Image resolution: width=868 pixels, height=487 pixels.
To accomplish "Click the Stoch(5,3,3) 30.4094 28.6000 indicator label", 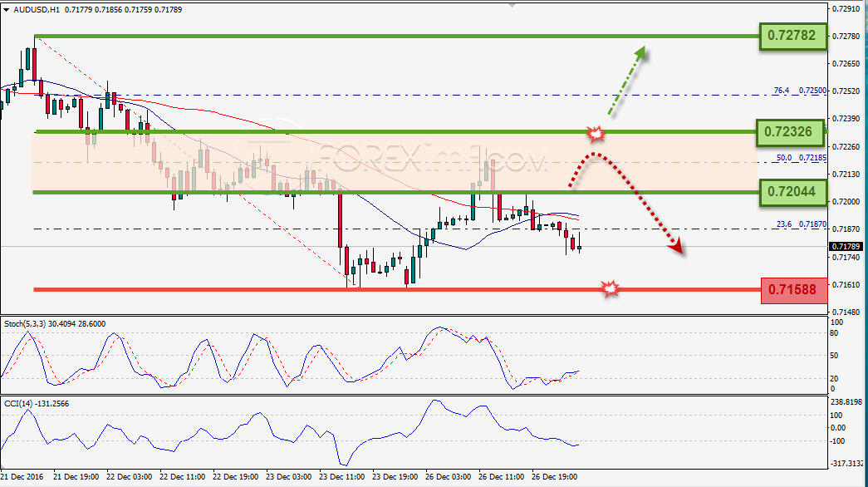I will pyautogui.click(x=55, y=323).
